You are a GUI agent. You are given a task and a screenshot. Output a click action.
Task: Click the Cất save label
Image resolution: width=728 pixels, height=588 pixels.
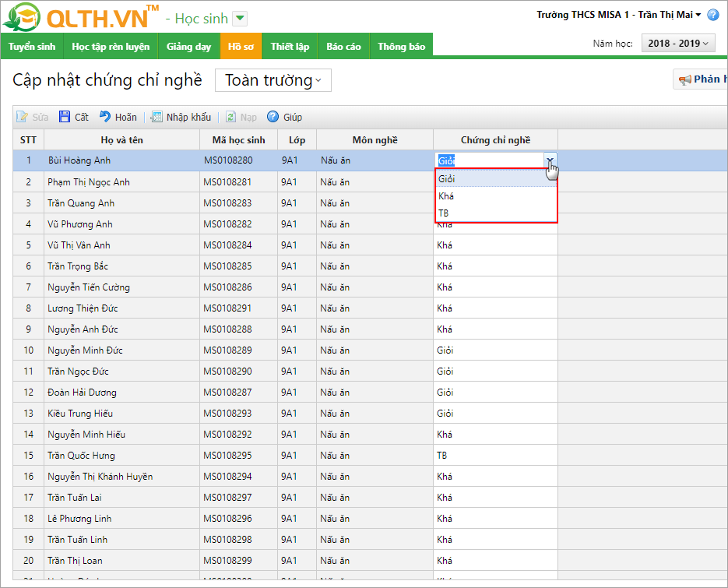point(81,117)
